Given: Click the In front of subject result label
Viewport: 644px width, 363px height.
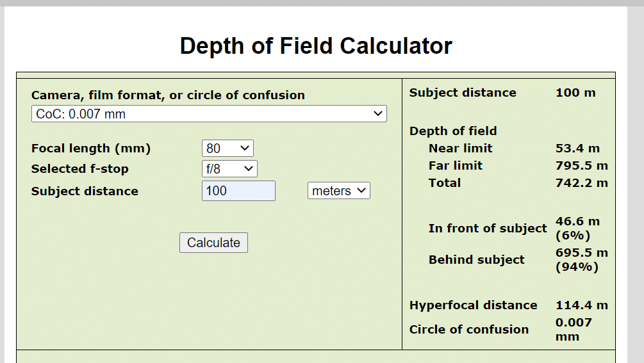Looking at the screenshot, I should click(x=488, y=229).
